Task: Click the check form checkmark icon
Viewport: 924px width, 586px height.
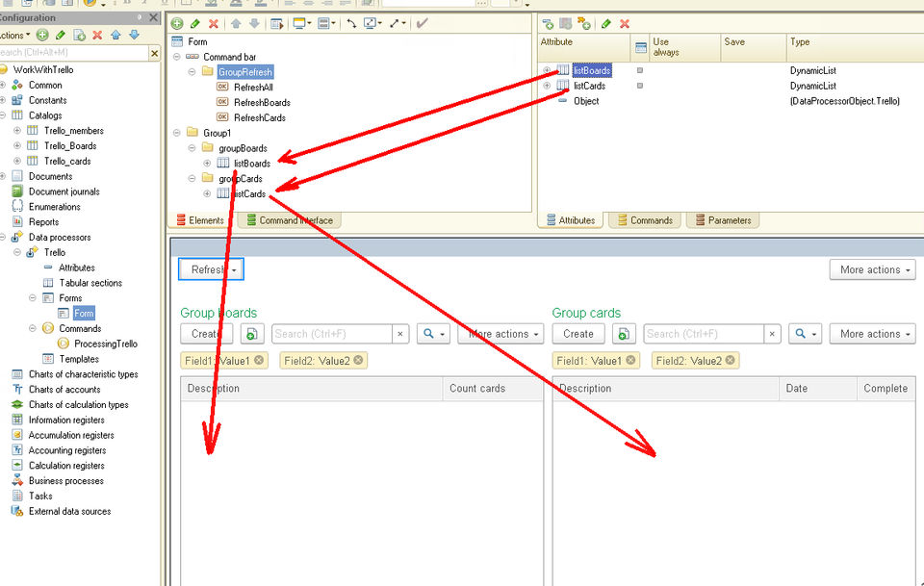Action: 422,23
